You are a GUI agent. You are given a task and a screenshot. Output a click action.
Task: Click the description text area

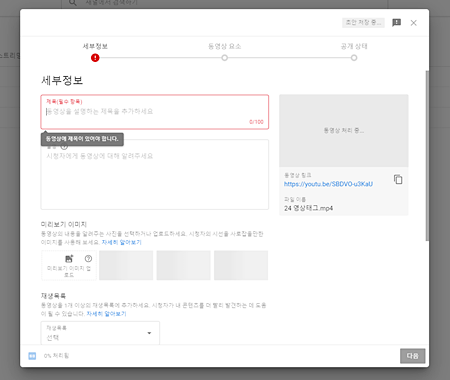pos(155,174)
